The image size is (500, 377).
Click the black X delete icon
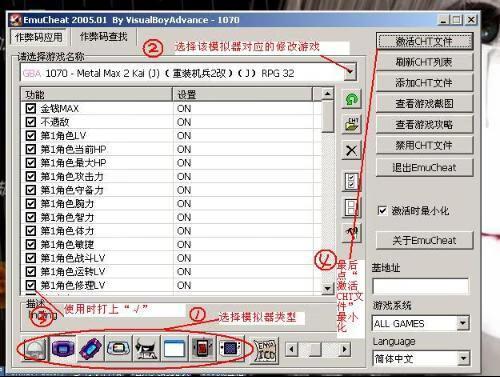click(351, 150)
